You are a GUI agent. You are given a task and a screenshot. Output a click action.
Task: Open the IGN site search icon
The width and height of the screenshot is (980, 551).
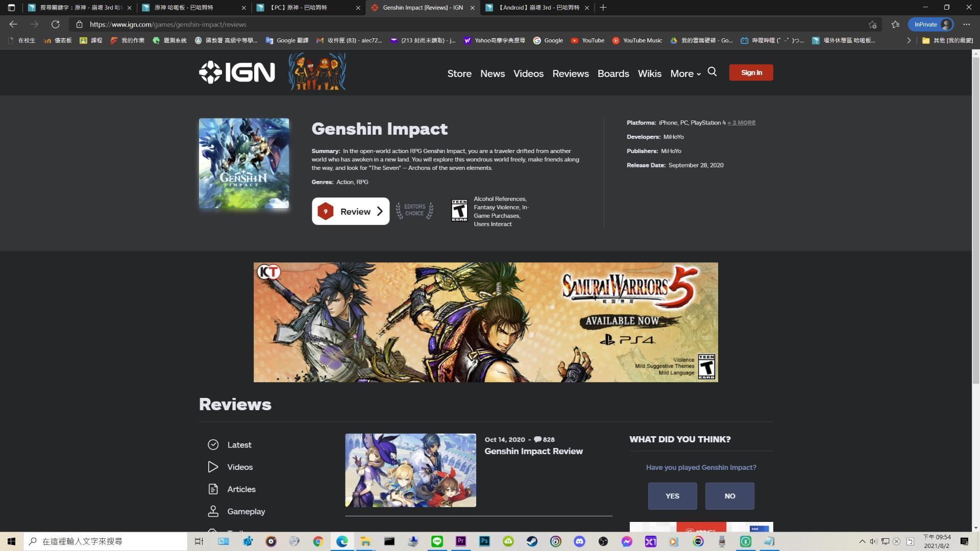click(x=712, y=72)
